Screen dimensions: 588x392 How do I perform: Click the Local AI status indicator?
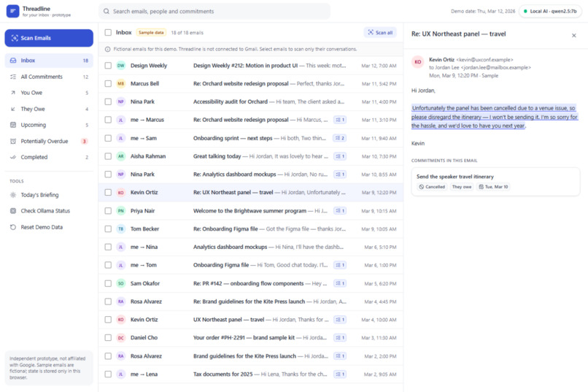pyautogui.click(x=550, y=11)
